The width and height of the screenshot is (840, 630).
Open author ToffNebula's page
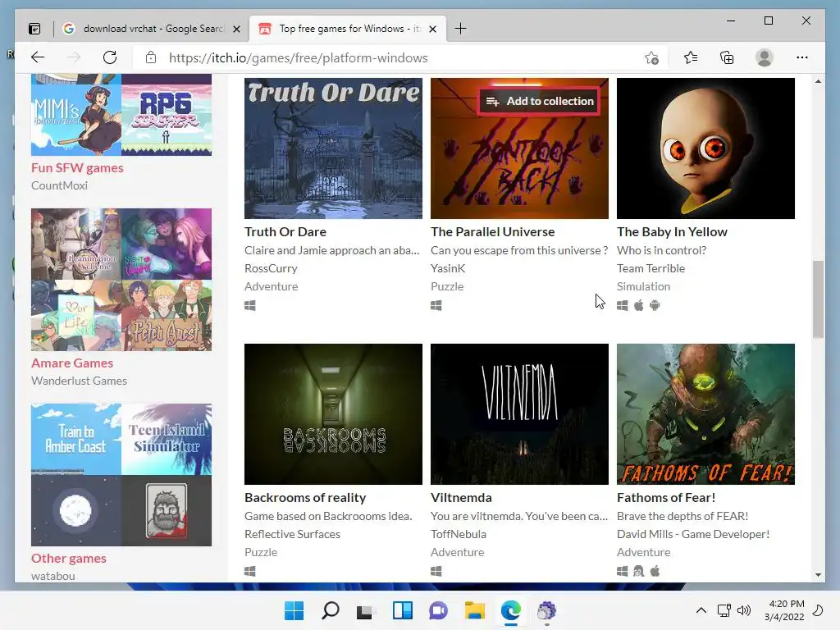pos(458,534)
